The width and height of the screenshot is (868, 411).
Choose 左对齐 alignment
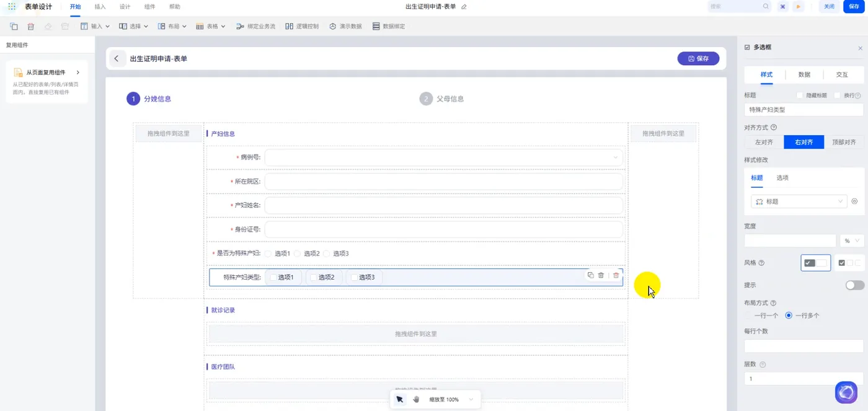(x=764, y=142)
